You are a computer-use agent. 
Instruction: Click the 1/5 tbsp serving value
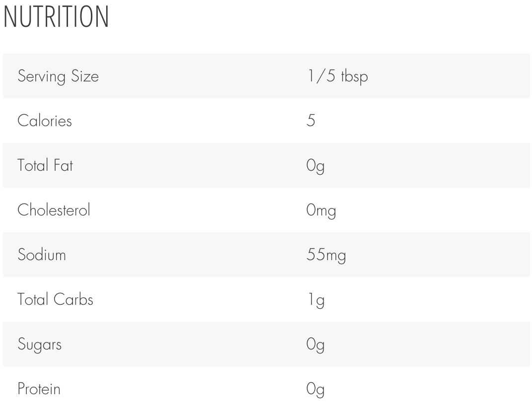337,76
